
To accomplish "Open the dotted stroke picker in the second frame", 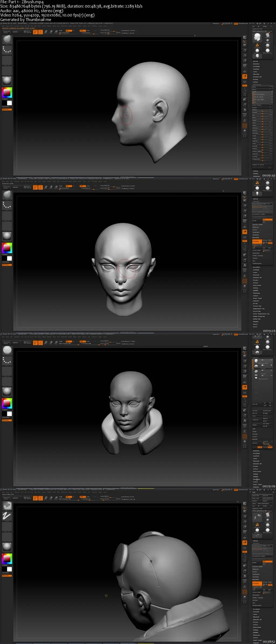I will 7,206.
